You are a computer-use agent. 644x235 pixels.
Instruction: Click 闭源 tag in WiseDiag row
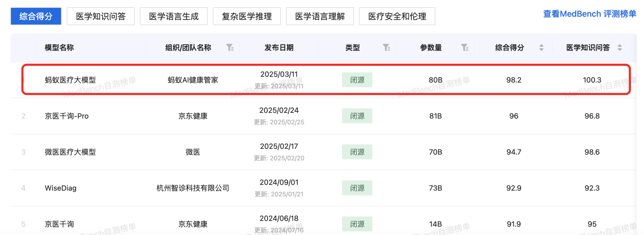pyautogui.click(x=357, y=188)
